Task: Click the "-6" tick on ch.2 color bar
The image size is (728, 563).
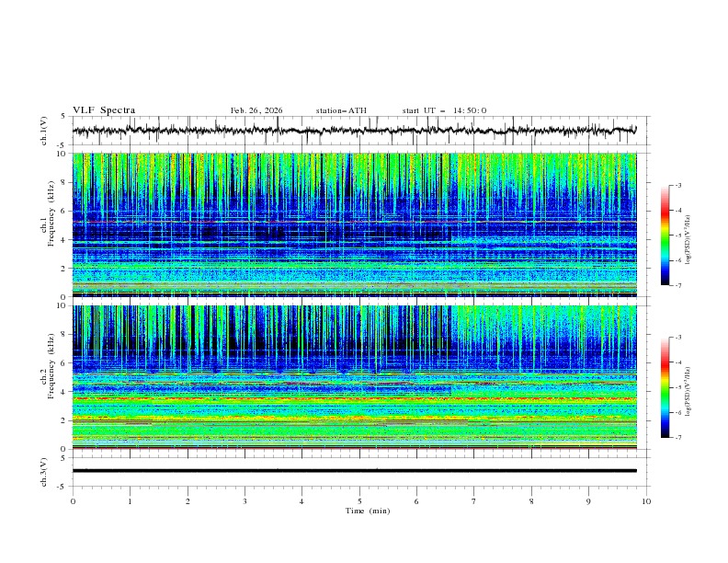Action: pos(678,412)
